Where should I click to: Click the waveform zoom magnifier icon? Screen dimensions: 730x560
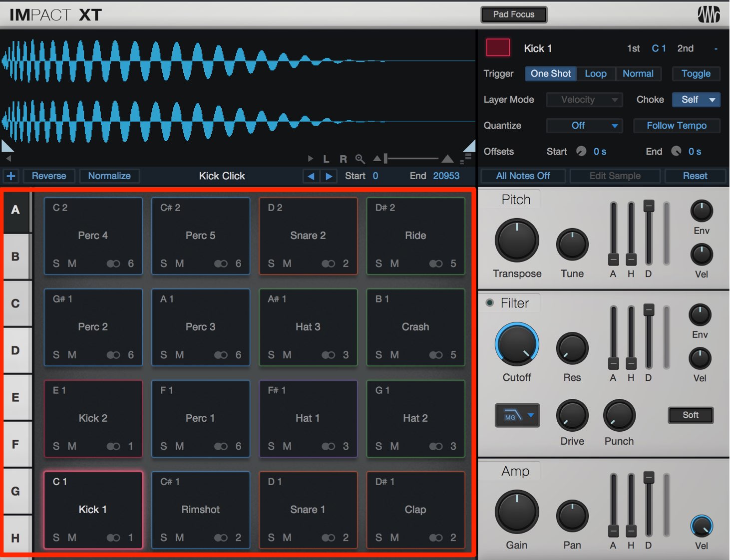click(360, 159)
